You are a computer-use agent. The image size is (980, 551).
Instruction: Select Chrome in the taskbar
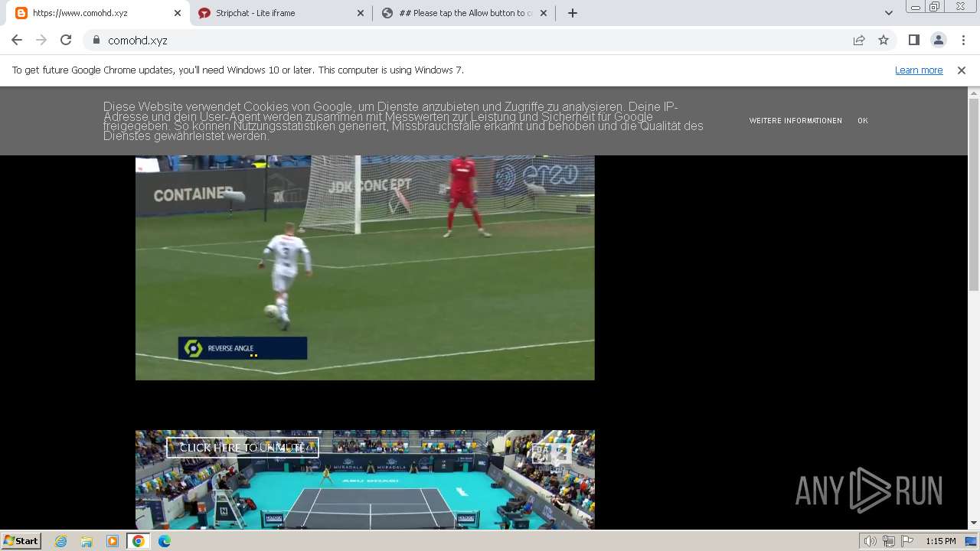pyautogui.click(x=139, y=541)
